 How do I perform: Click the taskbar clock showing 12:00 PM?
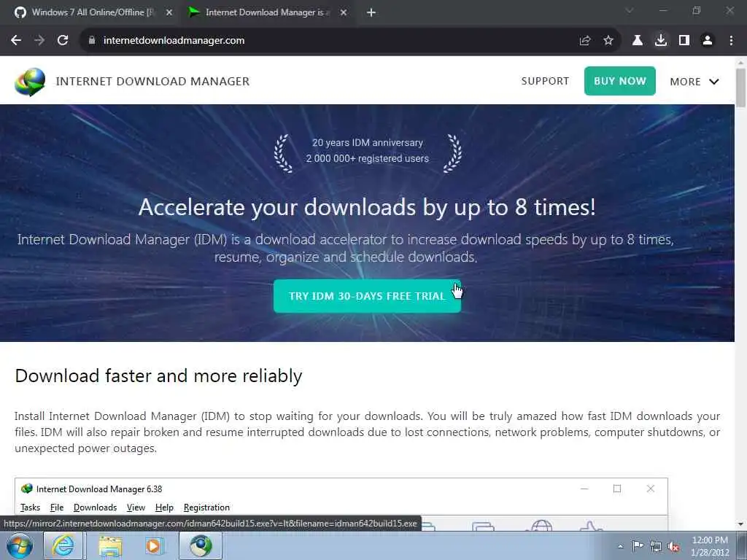tap(710, 546)
